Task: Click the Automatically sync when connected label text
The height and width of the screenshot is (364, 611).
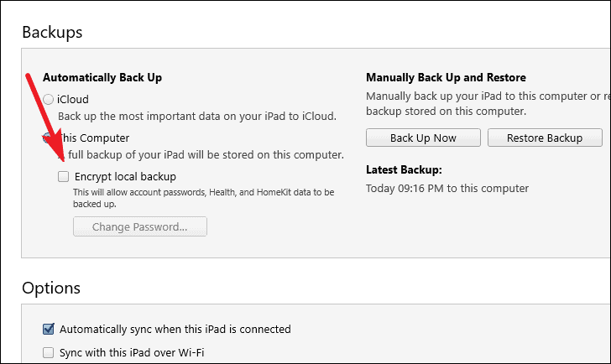Action: click(x=175, y=330)
